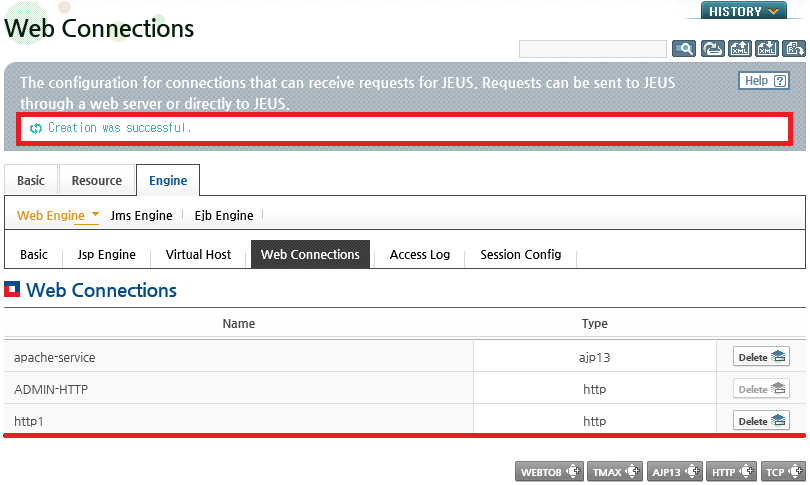The height and width of the screenshot is (485, 810).
Task: Open the Virtual Host sub-tab
Action: [198, 254]
